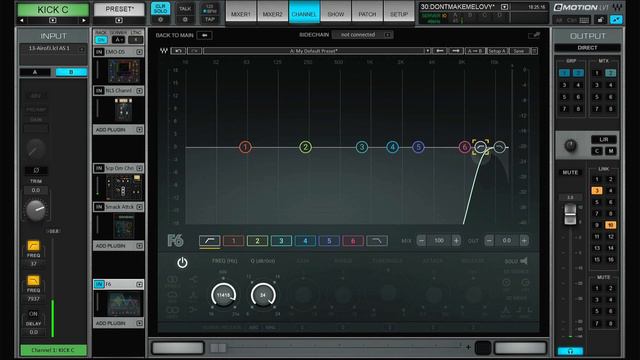Click the CLR SOLO button
This screenshot has width=640, height=360.
pos(160,9)
